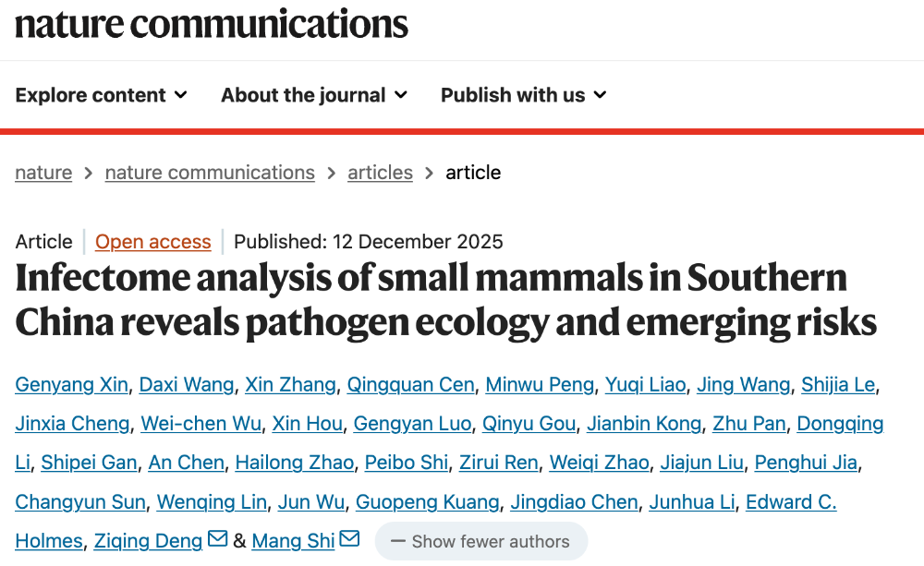Open the About the journal dropdown
Screen dimensions: 924x566
[314, 95]
